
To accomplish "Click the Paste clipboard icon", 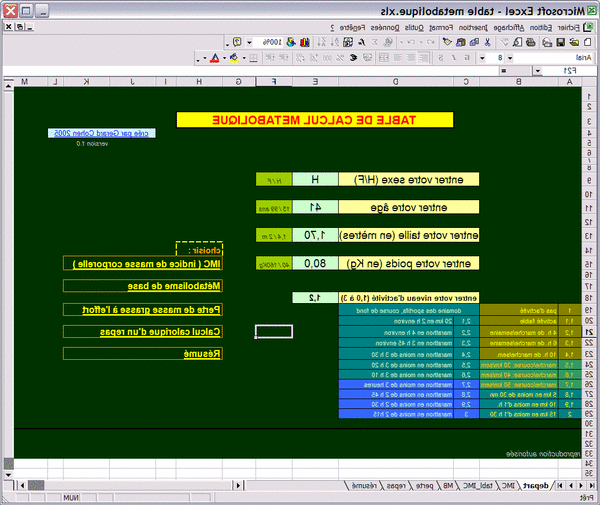I will click(461, 42).
